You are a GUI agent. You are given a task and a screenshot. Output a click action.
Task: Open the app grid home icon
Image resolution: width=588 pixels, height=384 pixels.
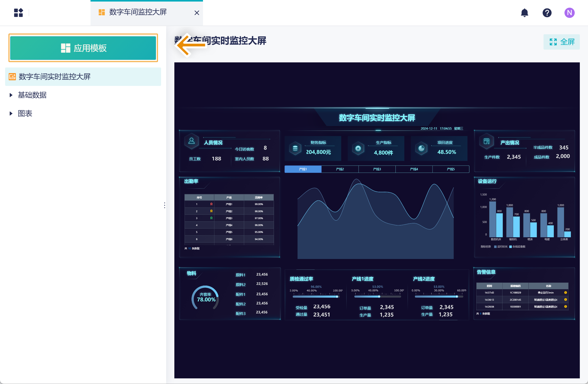[18, 13]
